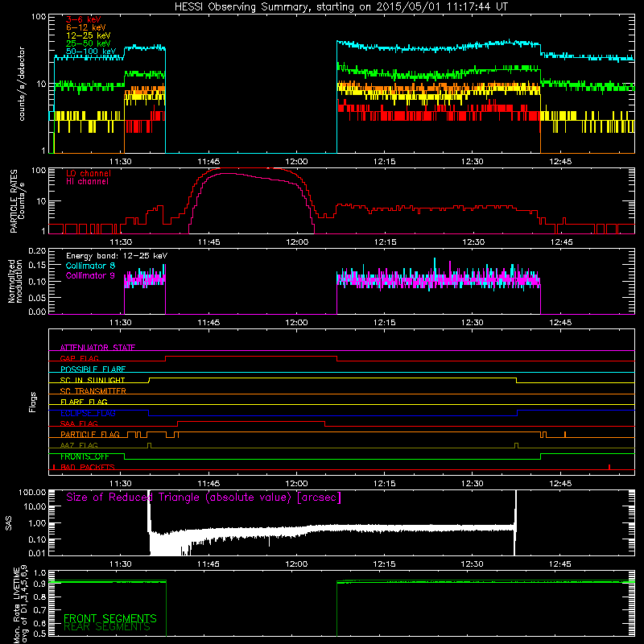
Task: Select the 'SC IN SUNLIGHT' flag label
Action: 93,380
